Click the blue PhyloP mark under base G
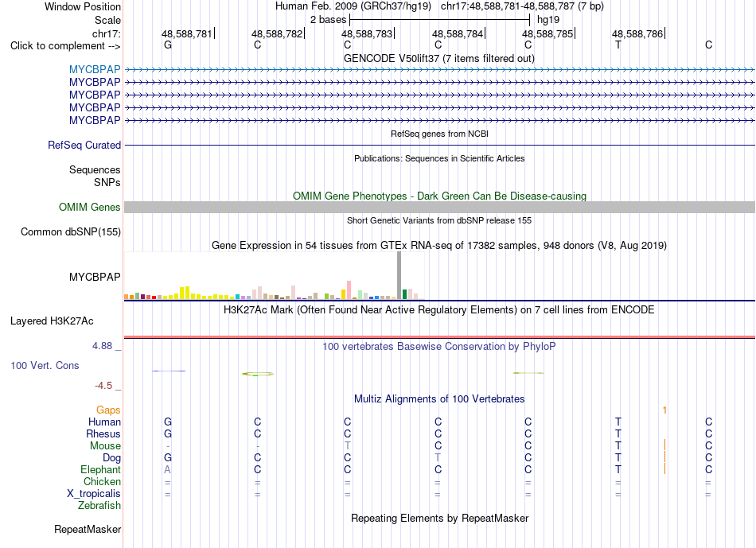The width and height of the screenshot is (756, 548). pyautogui.click(x=169, y=371)
